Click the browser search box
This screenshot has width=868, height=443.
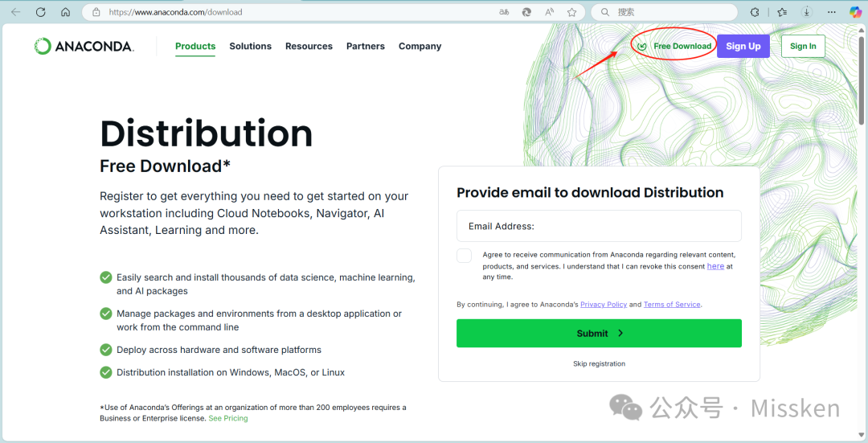point(665,11)
